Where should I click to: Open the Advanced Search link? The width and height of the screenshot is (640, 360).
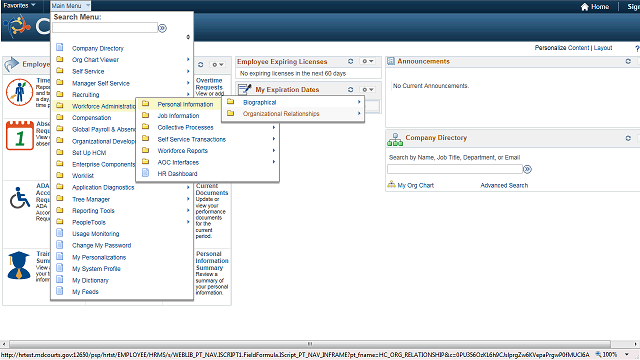504,185
